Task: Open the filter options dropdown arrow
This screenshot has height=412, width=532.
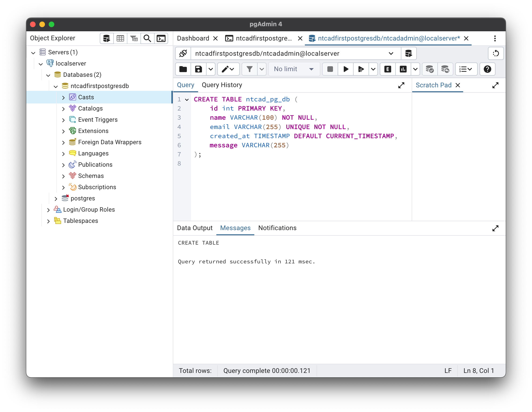Action: pyautogui.click(x=262, y=69)
